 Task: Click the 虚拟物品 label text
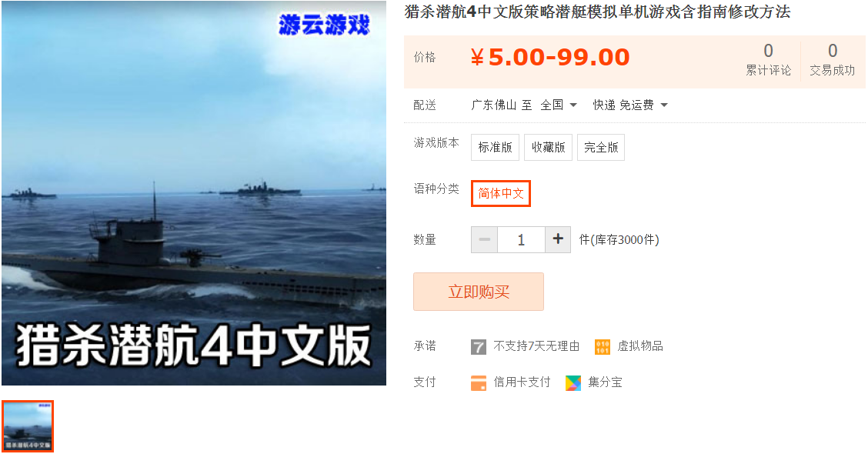[640, 346]
